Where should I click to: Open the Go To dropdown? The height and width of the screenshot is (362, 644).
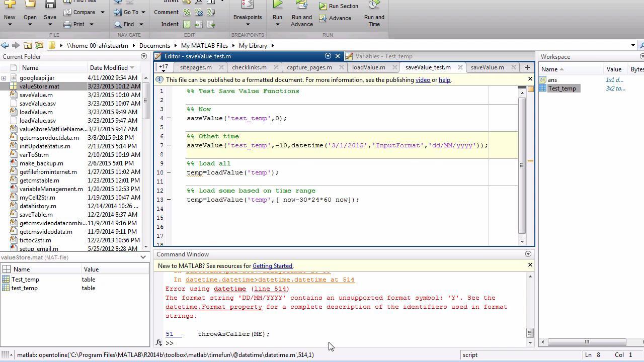[x=143, y=12]
